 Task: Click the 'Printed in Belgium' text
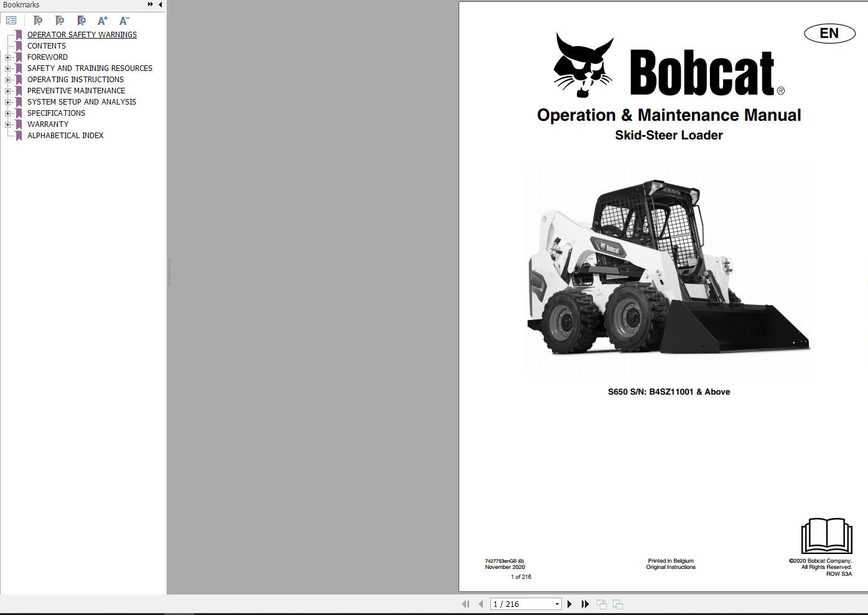[671, 561]
